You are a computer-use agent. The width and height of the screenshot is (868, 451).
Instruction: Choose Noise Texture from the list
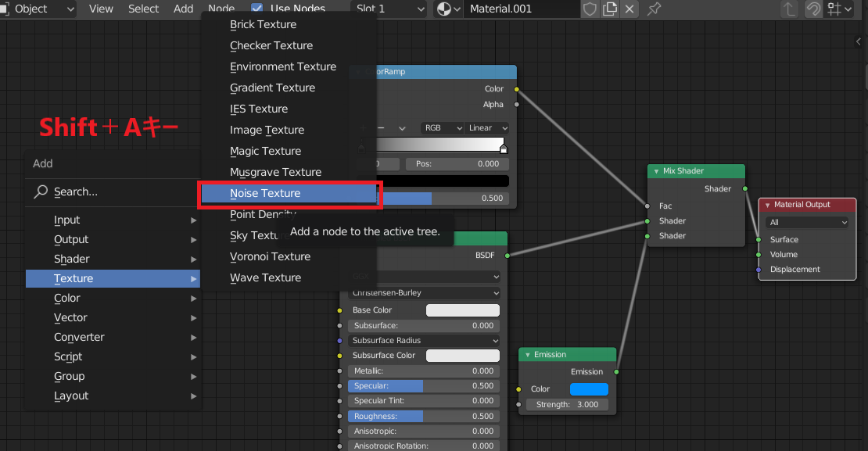(x=289, y=194)
